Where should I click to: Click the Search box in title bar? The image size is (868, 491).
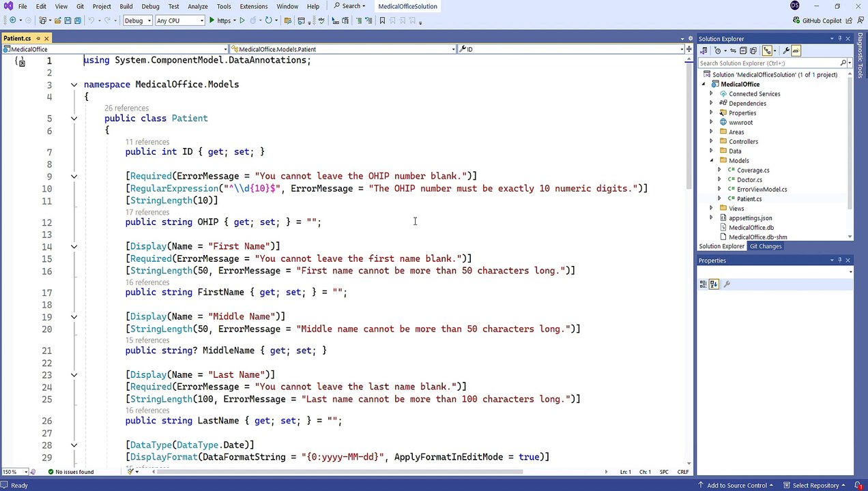[x=349, y=6]
